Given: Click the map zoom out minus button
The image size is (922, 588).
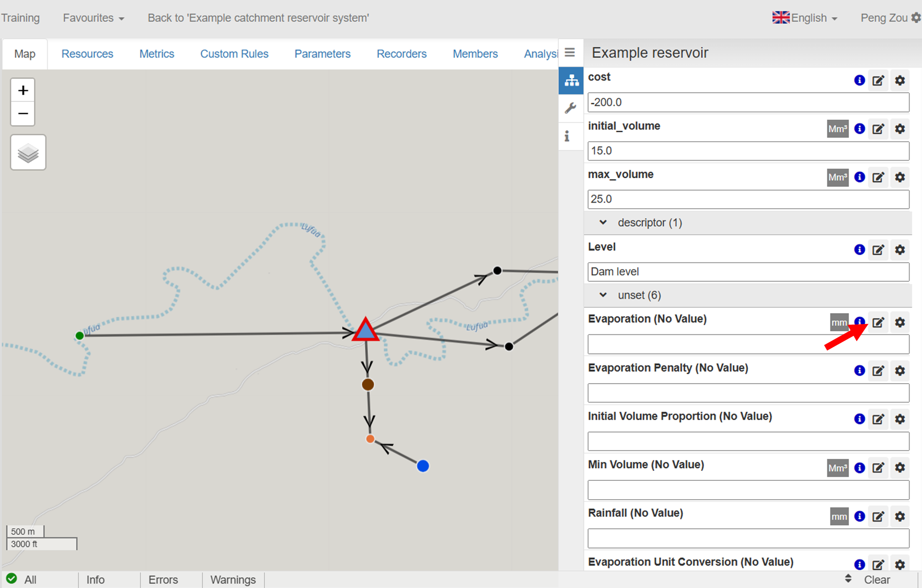Looking at the screenshot, I should pyautogui.click(x=23, y=114).
